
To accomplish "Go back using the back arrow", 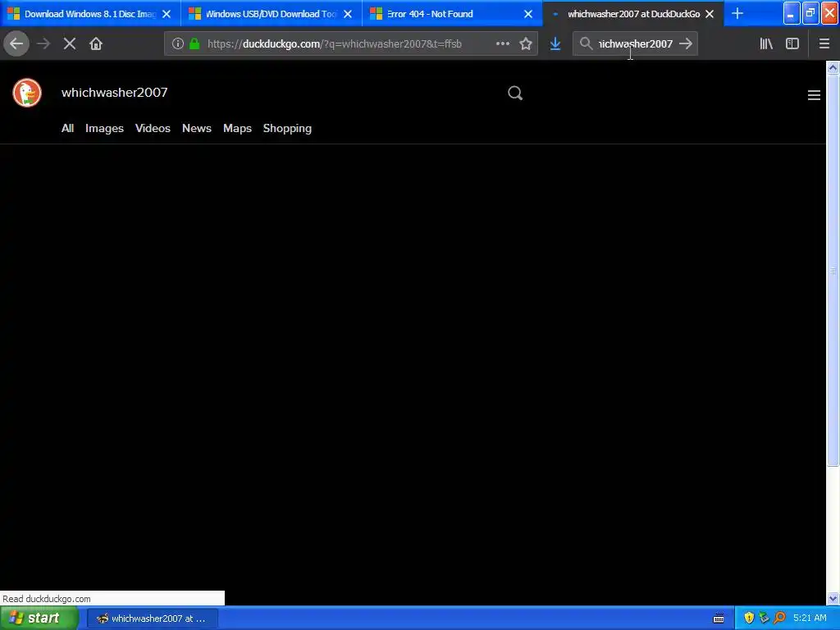I will (16, 44).
